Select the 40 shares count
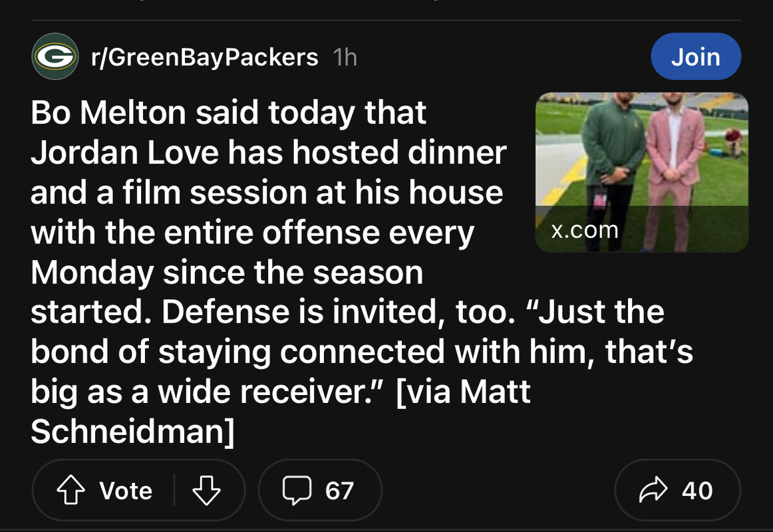773x532 pixels. (x=697, y=491)
